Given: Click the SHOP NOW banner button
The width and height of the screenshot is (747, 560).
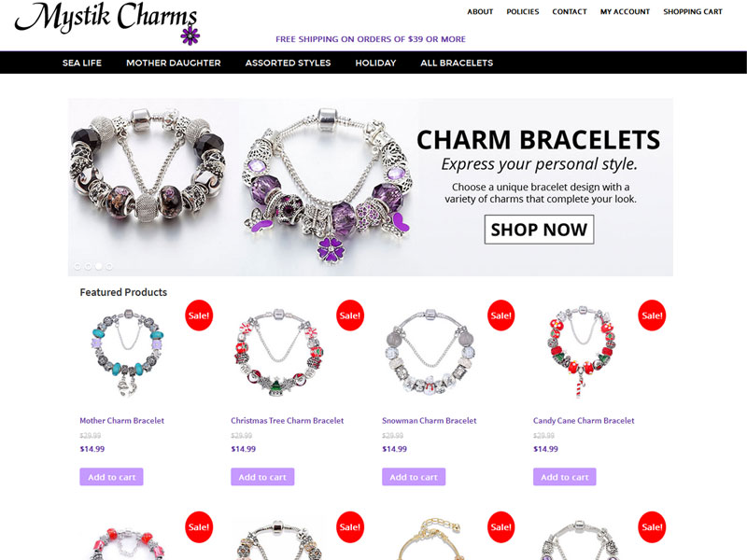Looking at the screenshot, I should point(539,230).
